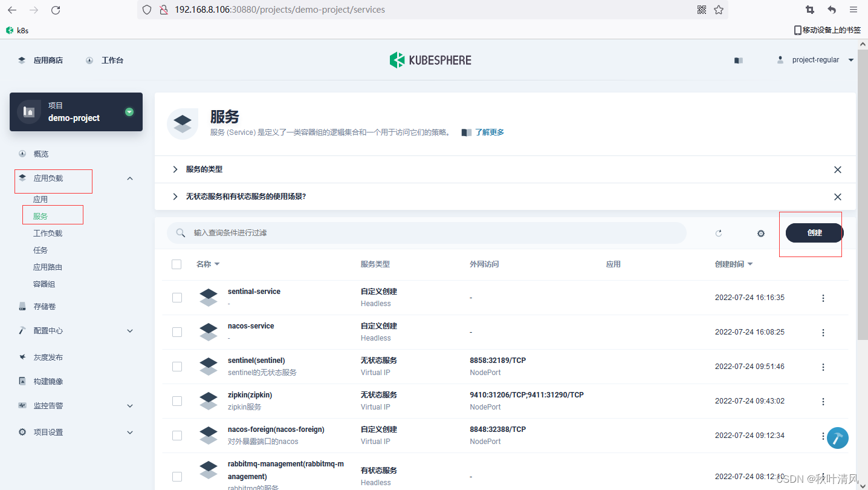The height and width of the screenshot is (490, 868).
Task: Check the sentinal-service row checkbox
Action: (177, 298)
